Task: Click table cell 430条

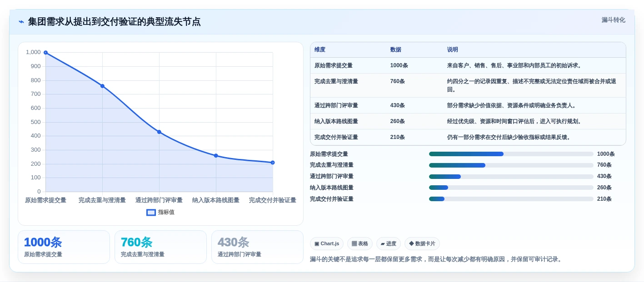Action: (398, 105)
